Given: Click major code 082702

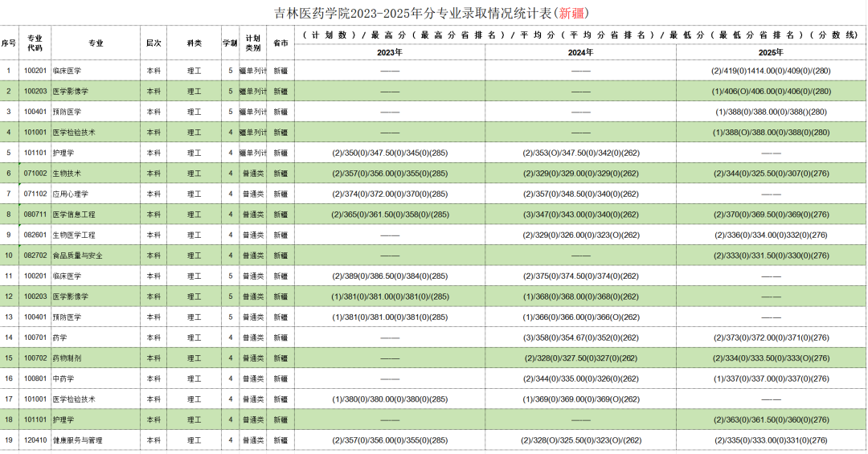Looking at the screenshot, I should tap(35, 256).
